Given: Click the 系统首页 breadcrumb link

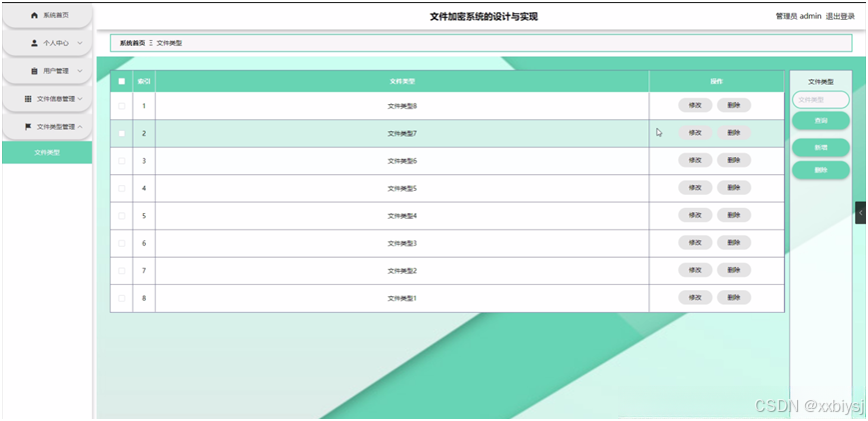Looking at the screenshot, I should coord(132,43).
